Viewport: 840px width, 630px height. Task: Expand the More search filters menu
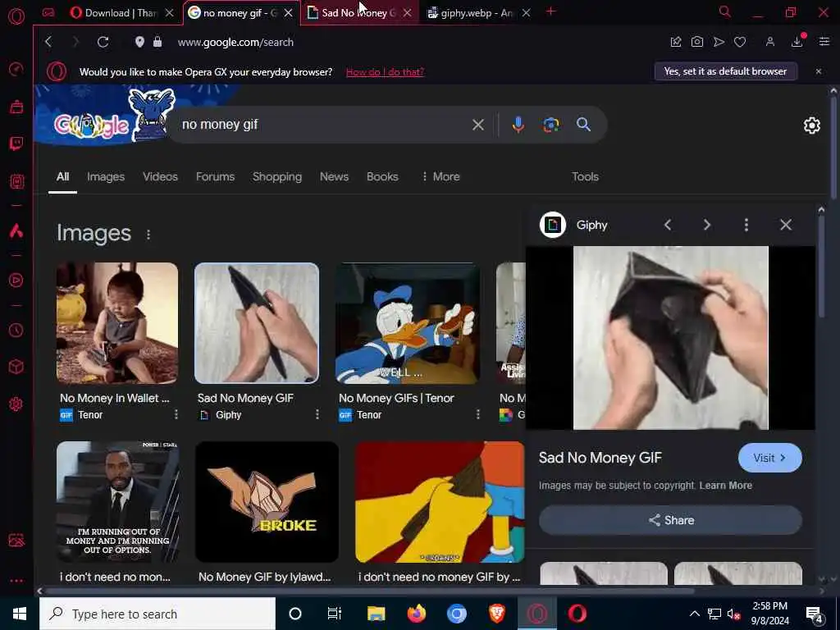pyautogui.click(x=441, y=176)
